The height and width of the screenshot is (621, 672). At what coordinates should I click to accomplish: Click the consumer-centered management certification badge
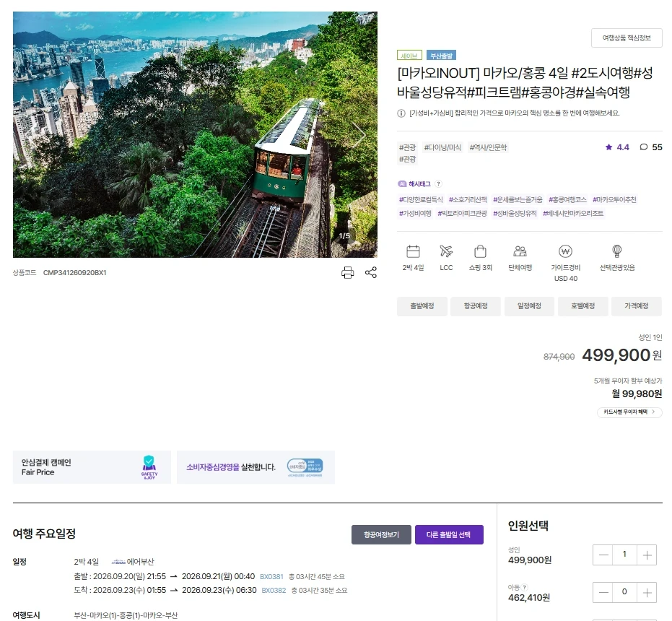tap(305, 467)
